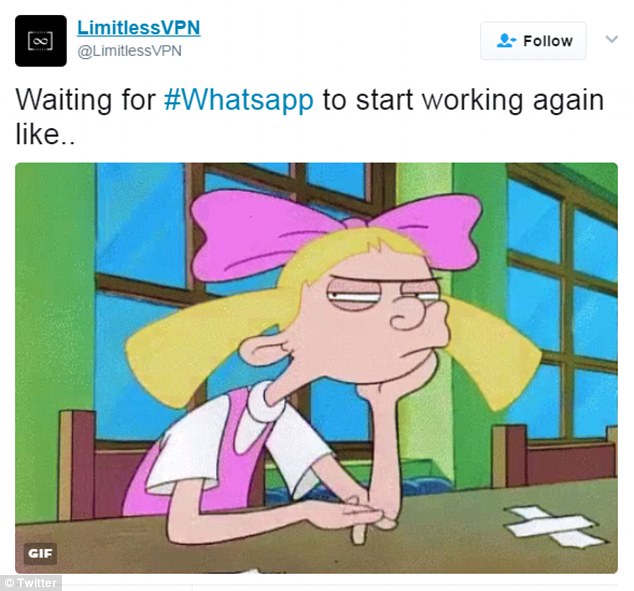Open the LimitlessVPN display name link

click(139, 28)
